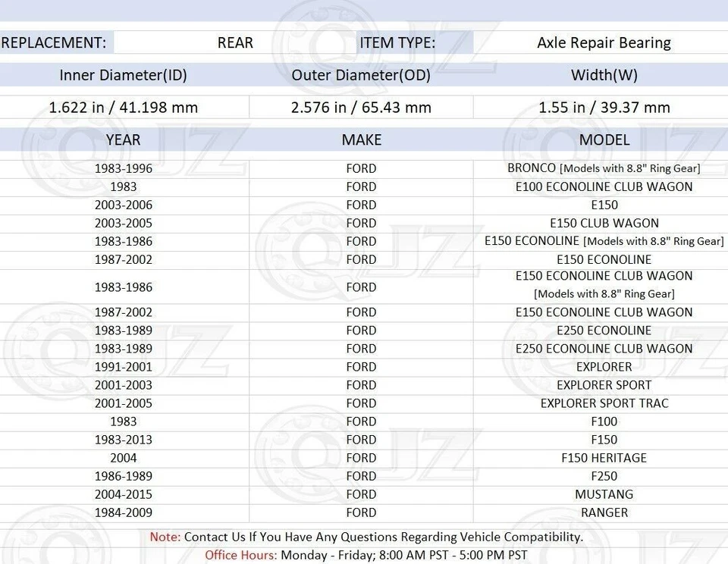
Task: Click the FORD make in the RANGER row
Action: tap(361, 512)
